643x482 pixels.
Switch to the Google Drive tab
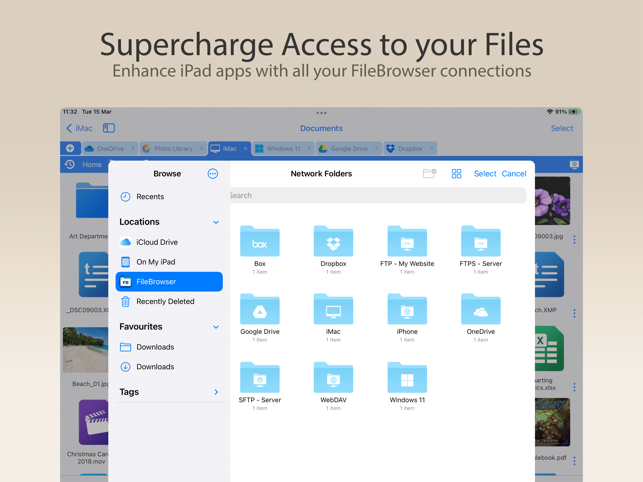tap(349, 148)
